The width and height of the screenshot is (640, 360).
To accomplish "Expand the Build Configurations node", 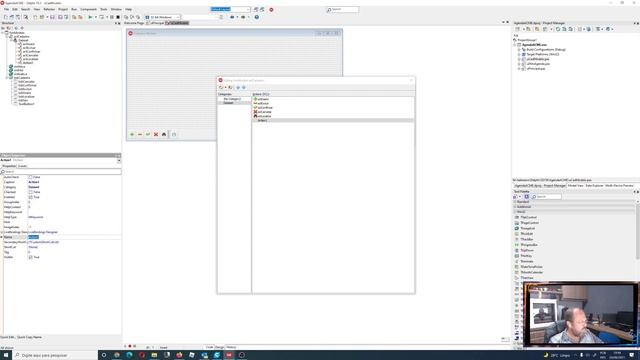I will (x=519, y=49).
